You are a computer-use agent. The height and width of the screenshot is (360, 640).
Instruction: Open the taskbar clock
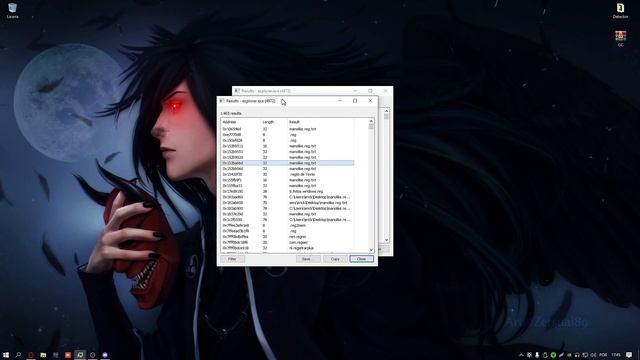pos(616,355)
